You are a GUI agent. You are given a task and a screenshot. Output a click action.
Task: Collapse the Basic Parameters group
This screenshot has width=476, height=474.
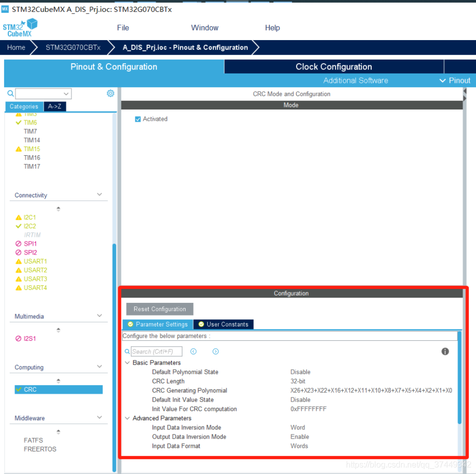click(x=127, y=362)
